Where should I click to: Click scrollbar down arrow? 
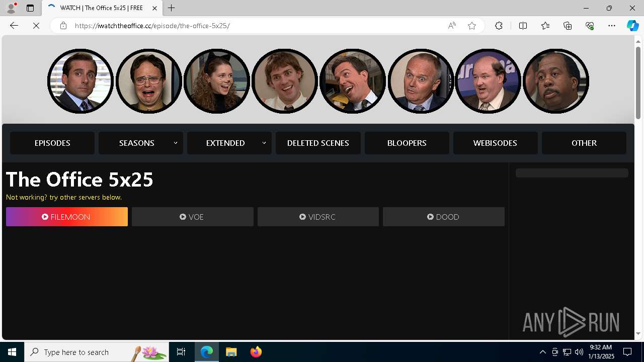coord(638,333)
